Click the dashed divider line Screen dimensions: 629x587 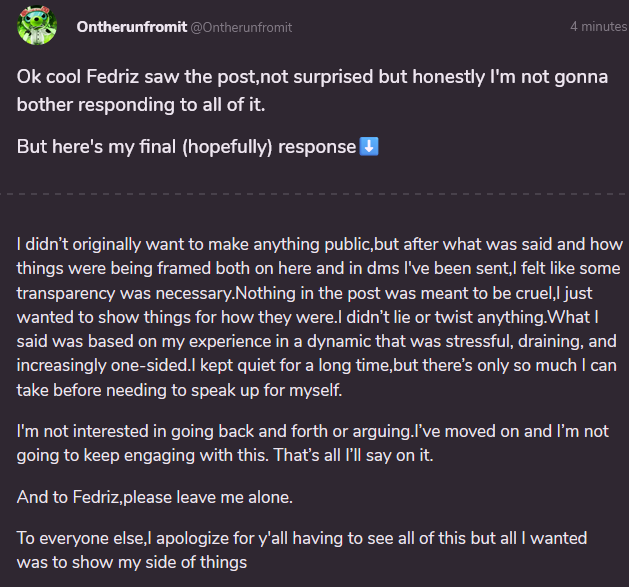tap(314, 194)
